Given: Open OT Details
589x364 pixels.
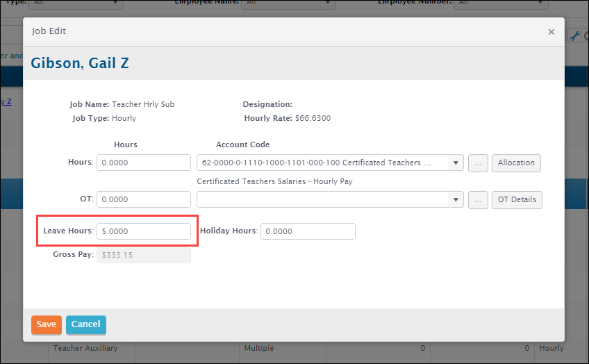Looking at the screenshot, I should tap(516, 199).
